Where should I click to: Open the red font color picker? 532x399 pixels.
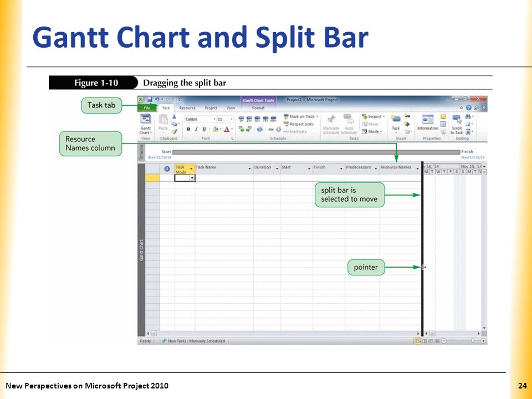tap(227, 129)
